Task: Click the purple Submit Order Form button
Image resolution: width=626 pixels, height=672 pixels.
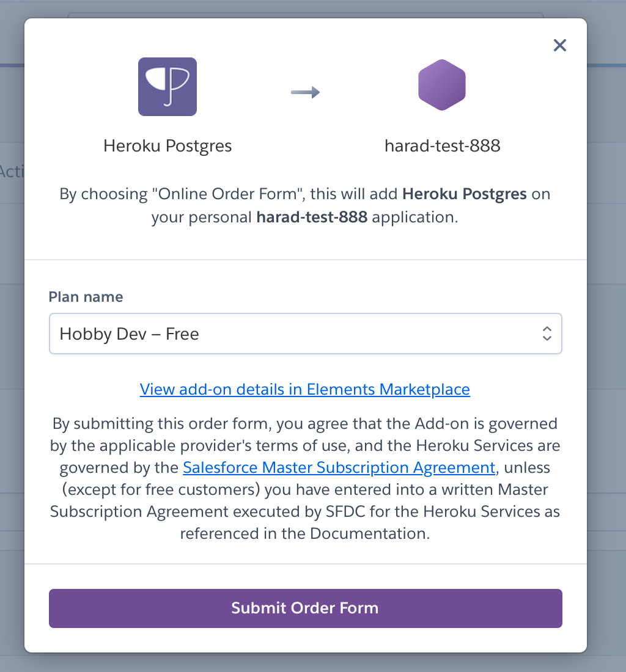Action: (x=305, y=608)
